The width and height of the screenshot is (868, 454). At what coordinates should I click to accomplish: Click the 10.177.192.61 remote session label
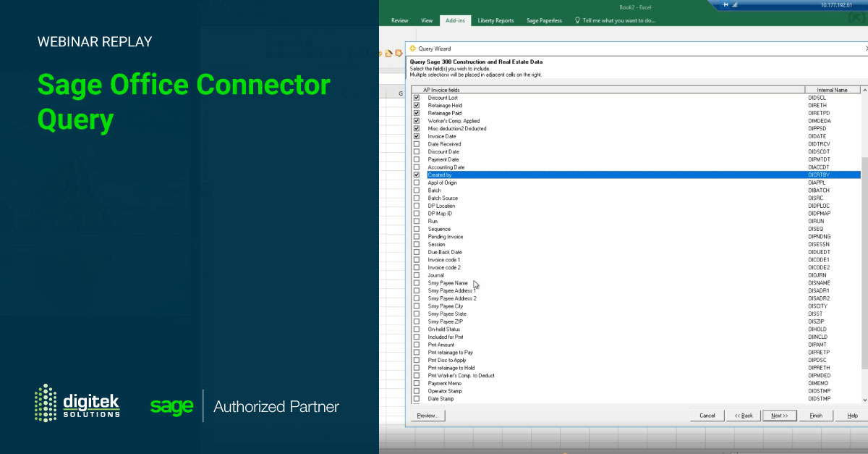tap(837, 4)
